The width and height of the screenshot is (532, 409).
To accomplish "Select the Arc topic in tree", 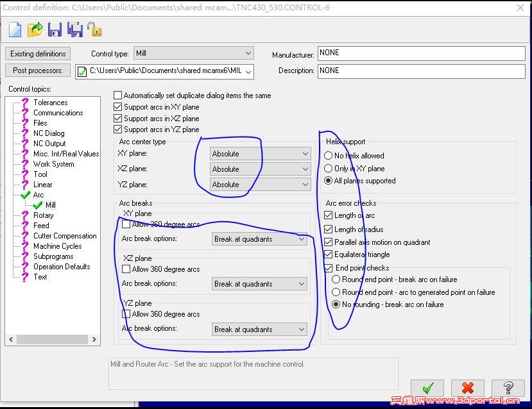I will click(x=39, y=194).
